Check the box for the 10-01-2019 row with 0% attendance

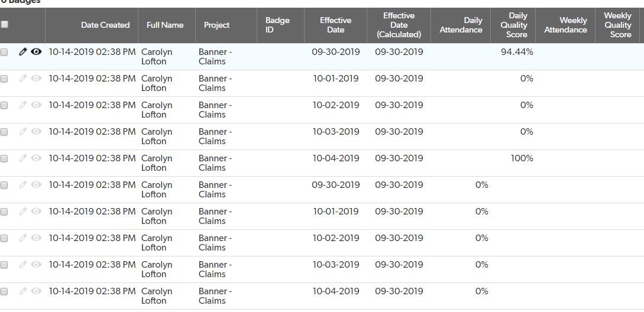[5, 212]
